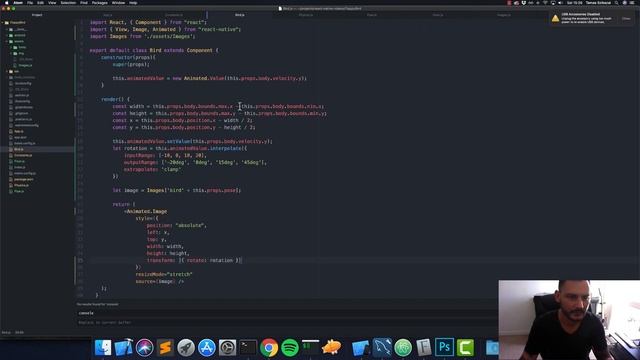The image size is (640, 360).
Task: Switch to the Constants.js editor tab
Action: 174,15
